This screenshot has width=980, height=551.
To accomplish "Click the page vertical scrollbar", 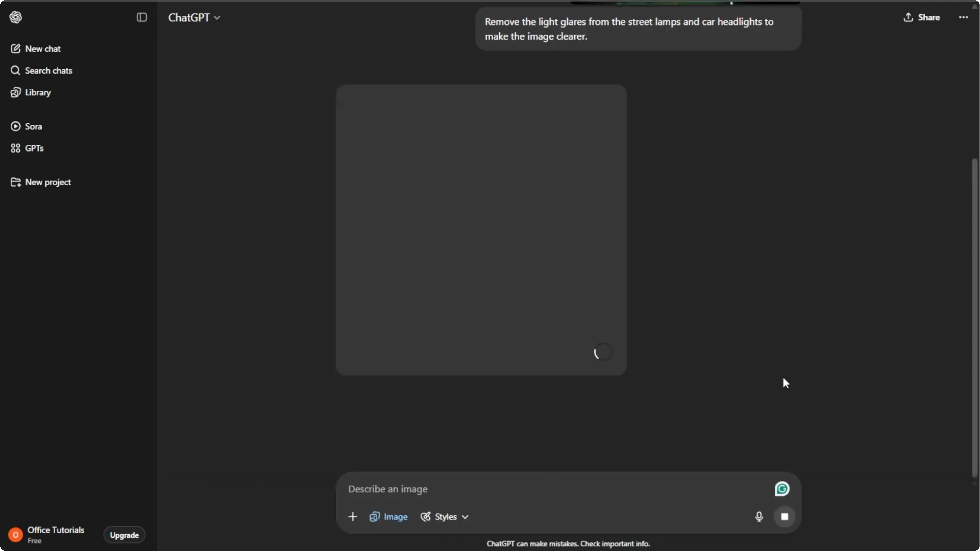I will point(974,318).
